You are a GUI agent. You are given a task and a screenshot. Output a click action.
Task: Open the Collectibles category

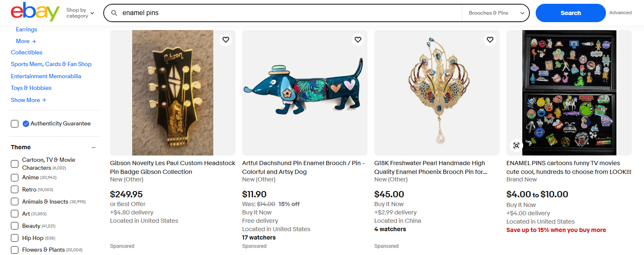27,53
